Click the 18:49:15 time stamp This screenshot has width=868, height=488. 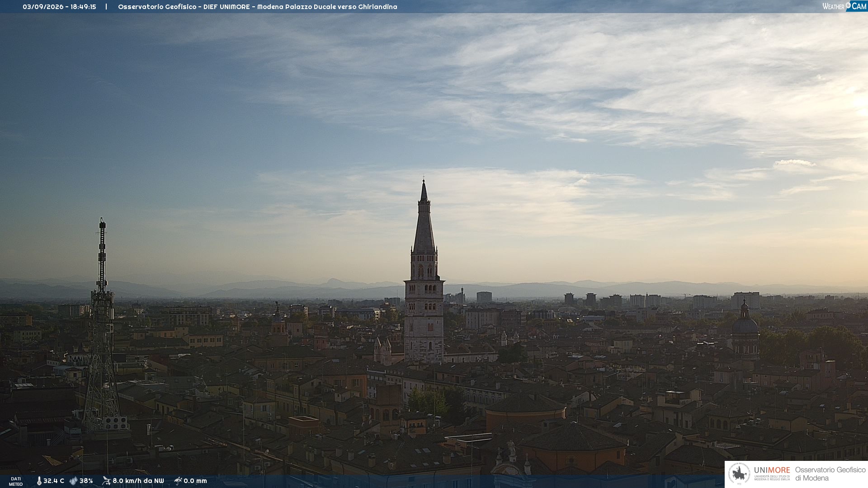pyautogui.click(x=83, y=7)
